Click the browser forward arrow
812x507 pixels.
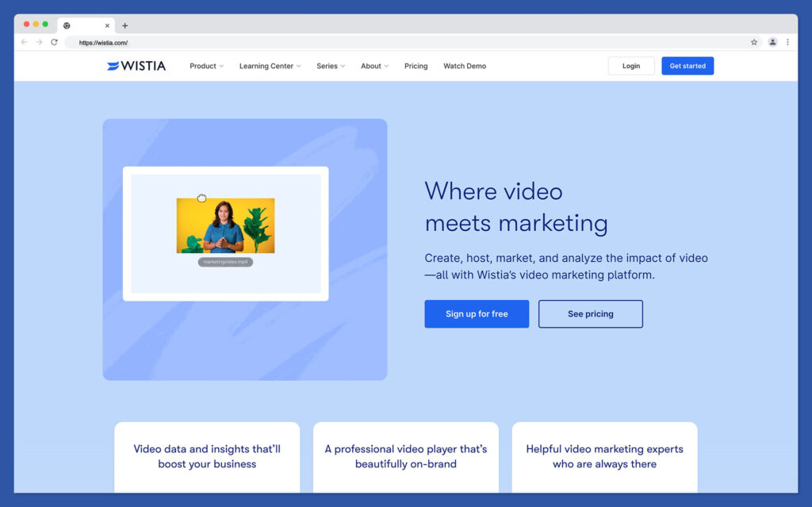39,42
